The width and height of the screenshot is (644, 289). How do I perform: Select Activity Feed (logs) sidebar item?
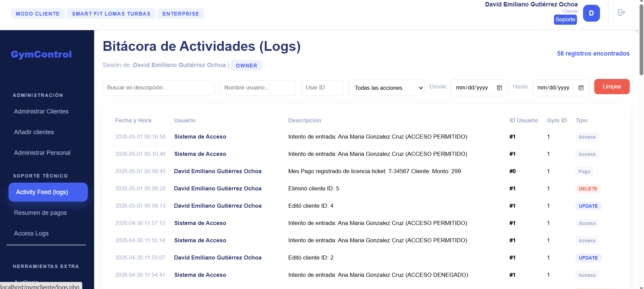pyautogui.click(x=48, y=192)
